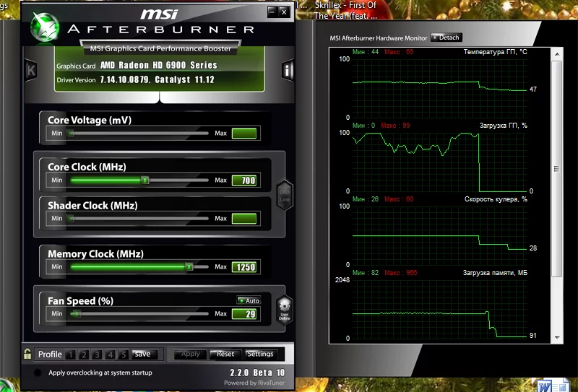Click the Apply button

(x=190, y=354)
